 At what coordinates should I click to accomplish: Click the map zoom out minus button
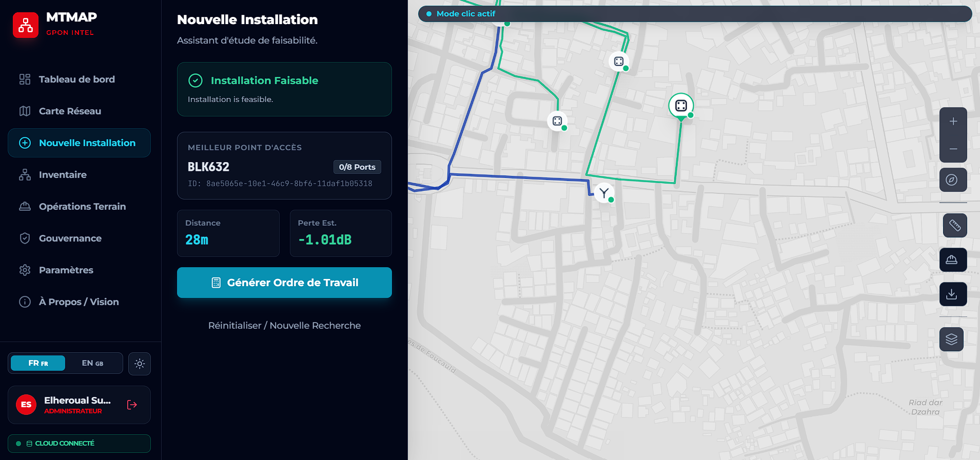[x=953, y=149]
